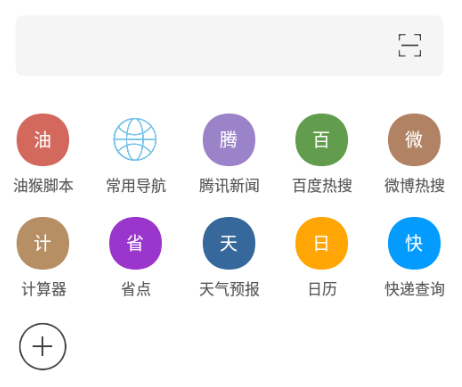Focus the empty search input field
Viewport: 462px width, 387px height.
230,46
